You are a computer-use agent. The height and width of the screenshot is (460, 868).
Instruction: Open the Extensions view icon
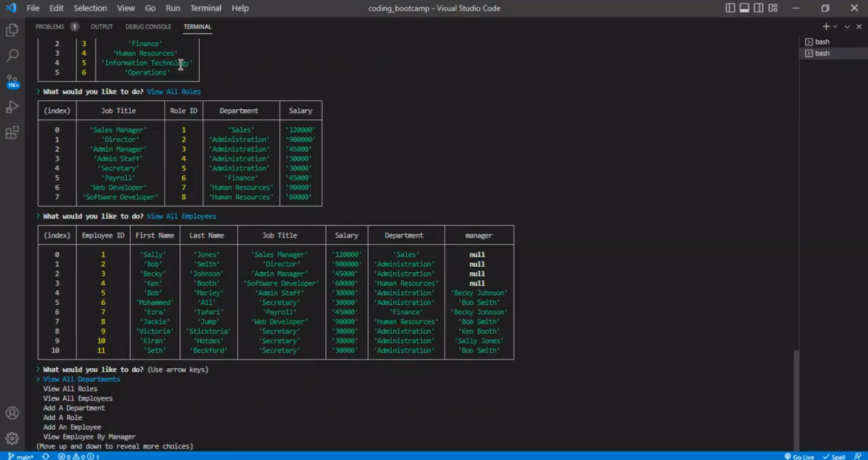pyautogui.click(x=13, y=132)
